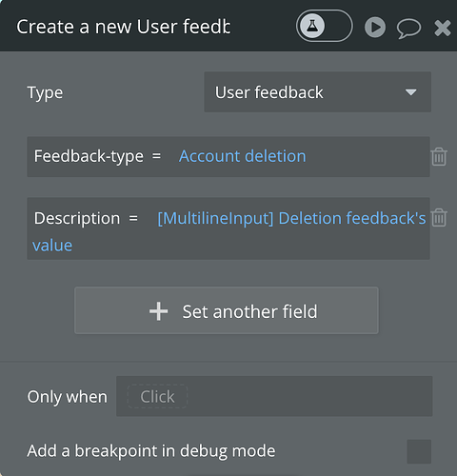Delete the Feedback-type field via trash icon
Screen dimensions: 457x476
coord(439,156)
